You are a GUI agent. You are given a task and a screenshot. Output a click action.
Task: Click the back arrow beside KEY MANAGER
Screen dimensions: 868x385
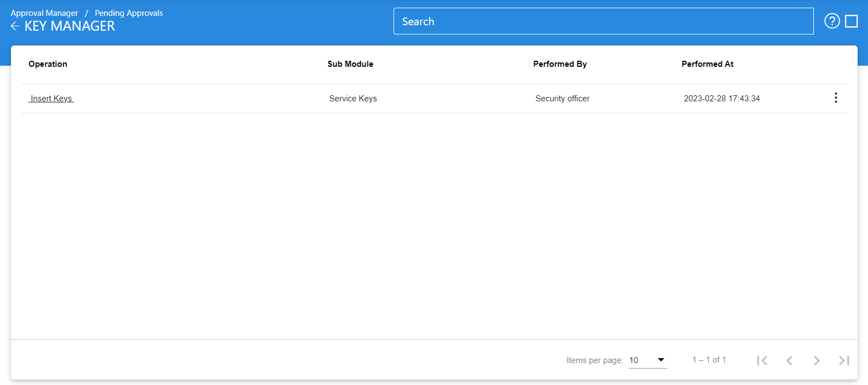15,26
